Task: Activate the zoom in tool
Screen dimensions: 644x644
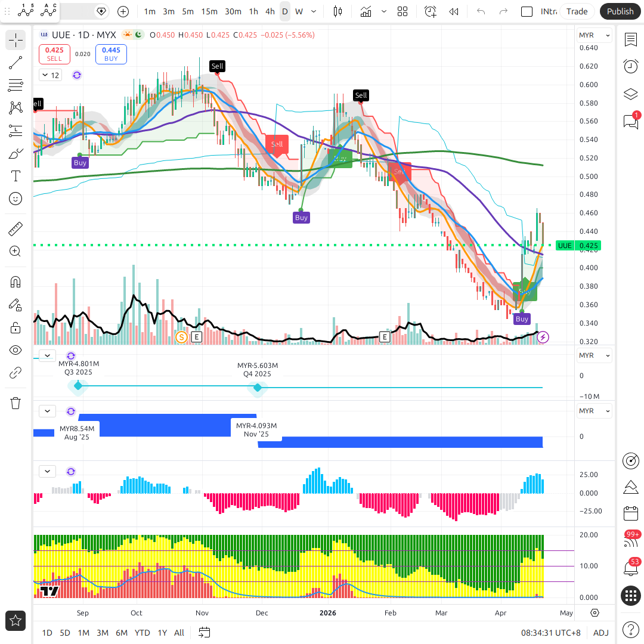Action: (16, 251)
